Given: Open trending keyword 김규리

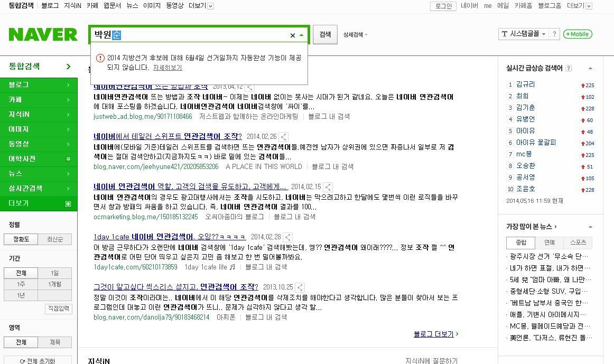Looking at the screenshot, I should [526, 85].
